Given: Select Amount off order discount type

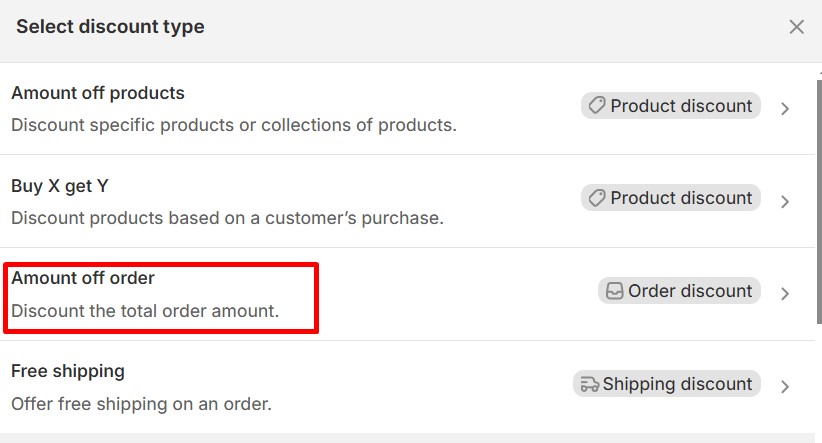Looking at the screenshot, I should click(83, 278).
